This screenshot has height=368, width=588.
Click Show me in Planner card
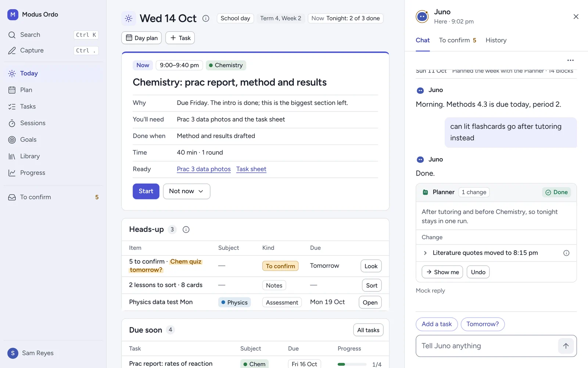point(442,272)
